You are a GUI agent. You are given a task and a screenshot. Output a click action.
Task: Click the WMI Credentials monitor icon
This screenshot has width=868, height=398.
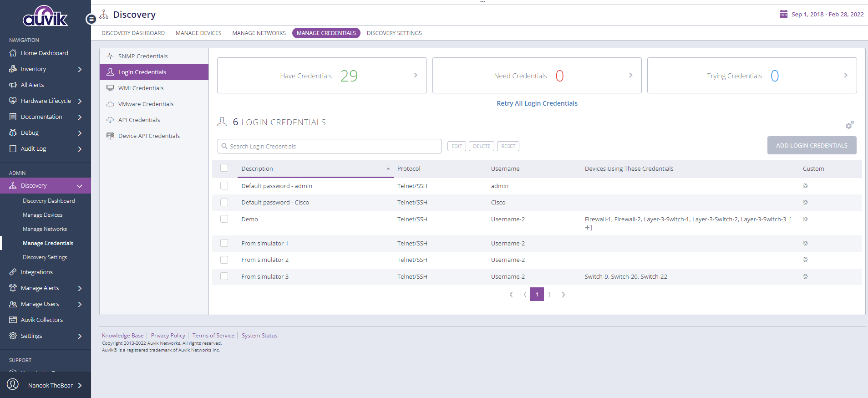pyautogui.click(x=110, y=88)
